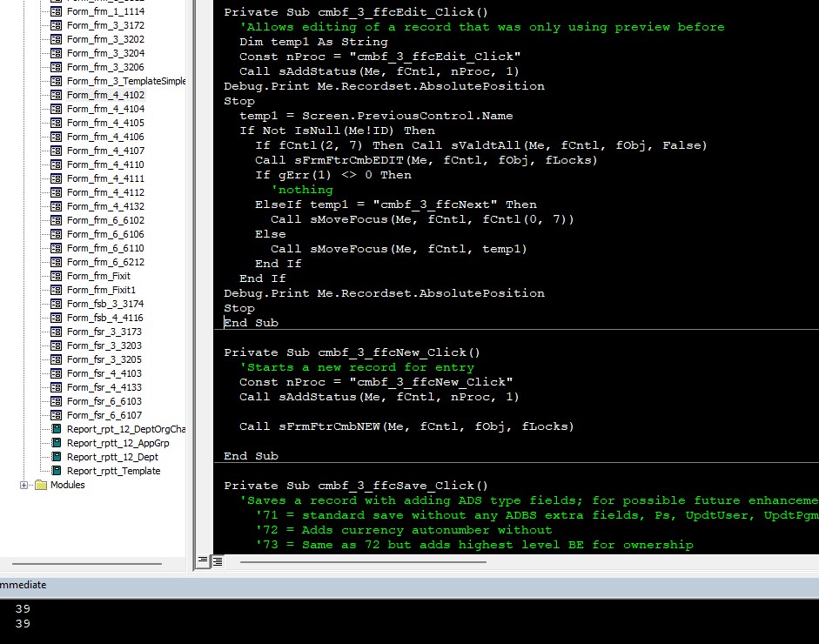The height and width of the screenshot is (644, 819).
Task: Switch to Procedure View button
Action: tap(203, 561)
